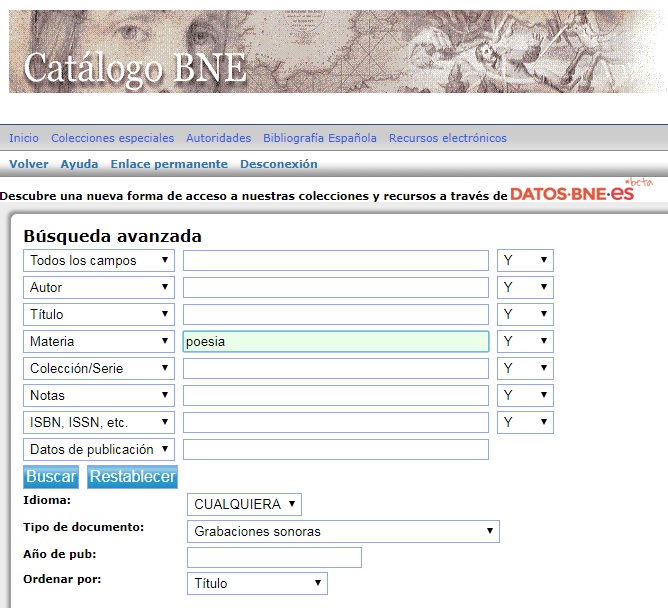Click the Volver link
The height and width of the screenshot is (608, 668).
coord(29,164)
